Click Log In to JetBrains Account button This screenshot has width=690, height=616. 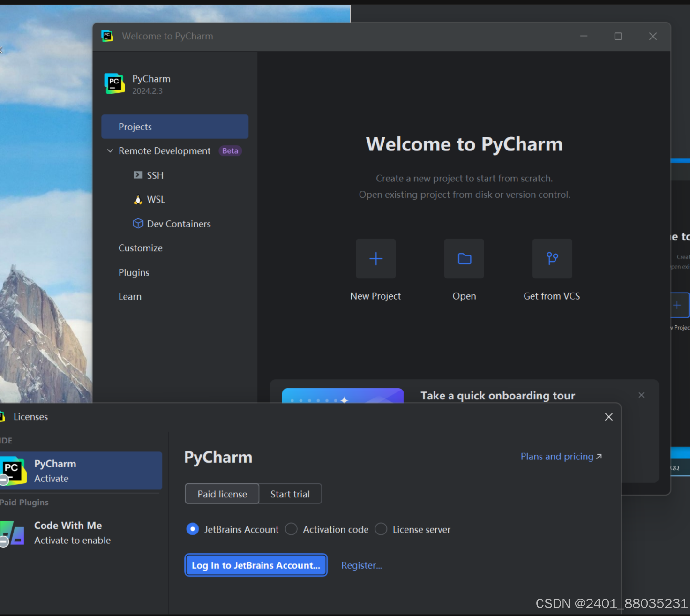pyautogui.click(x=256, y=565)
